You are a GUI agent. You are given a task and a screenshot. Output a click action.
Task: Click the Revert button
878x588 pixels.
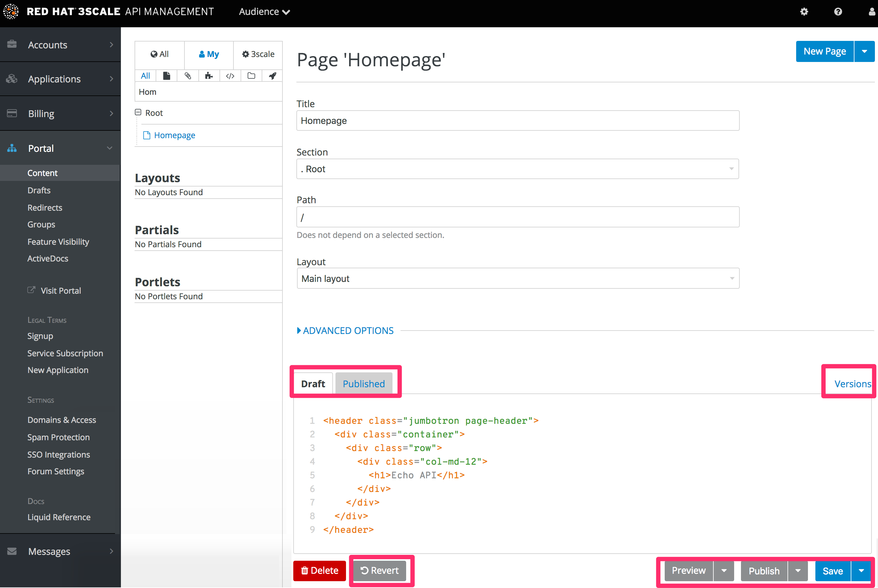pos(380,570)
